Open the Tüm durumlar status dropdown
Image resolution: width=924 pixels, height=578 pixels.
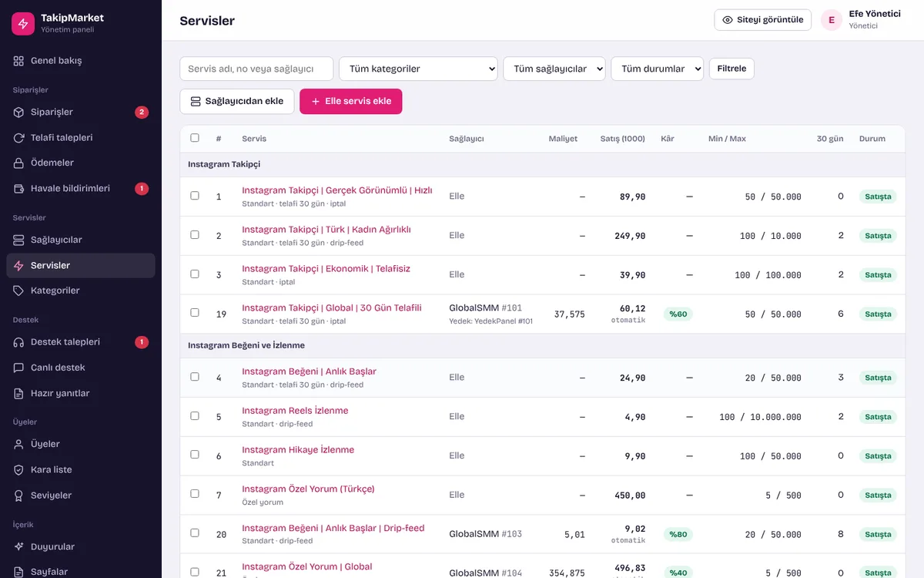(x=658, y=69)
